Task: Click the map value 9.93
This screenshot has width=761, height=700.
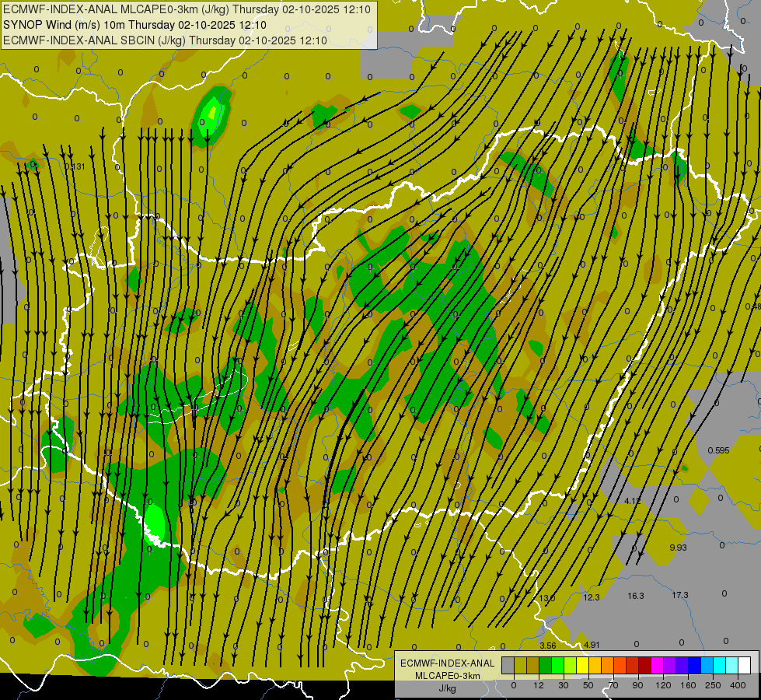Action: click(678, 548)
